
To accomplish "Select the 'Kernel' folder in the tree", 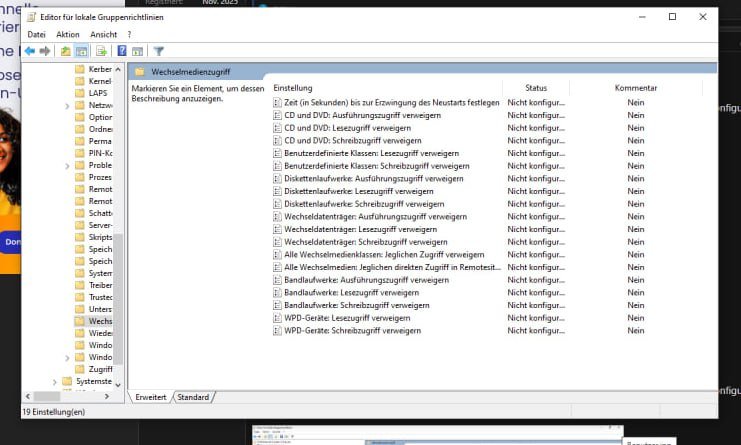I will [100, 81].
